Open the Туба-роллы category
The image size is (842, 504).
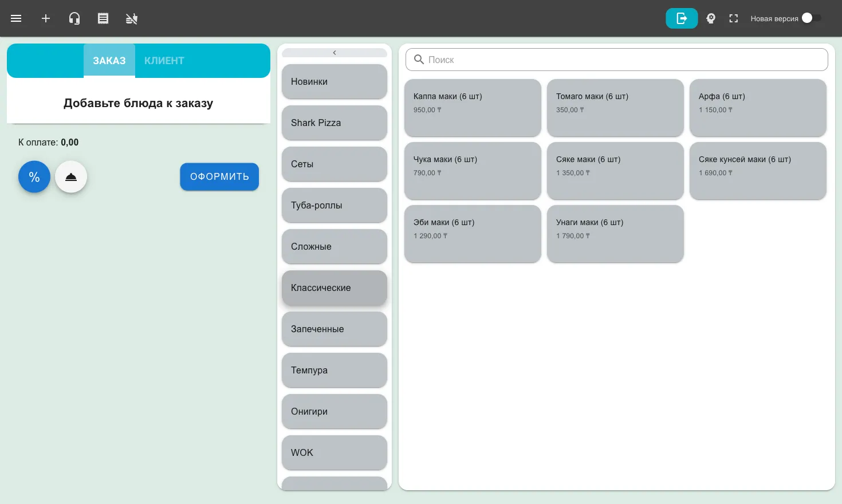coord(335,205)
